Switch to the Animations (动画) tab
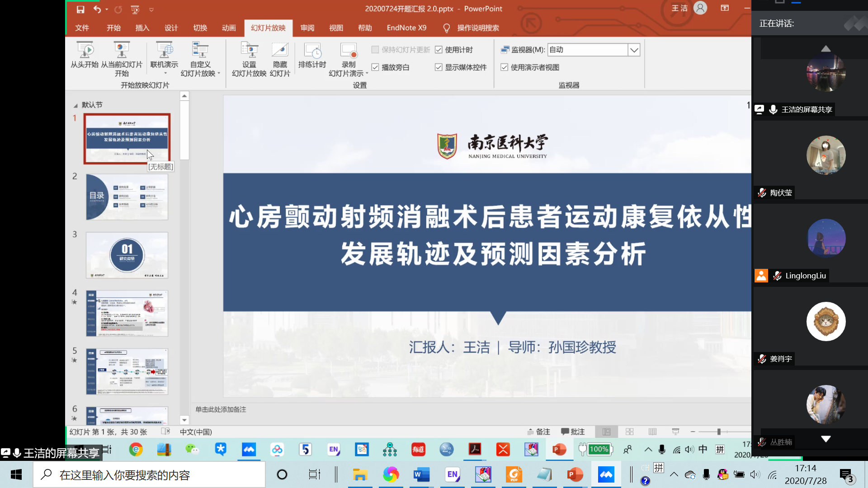Viewport: 868px width, 488px height. point(229,28)
